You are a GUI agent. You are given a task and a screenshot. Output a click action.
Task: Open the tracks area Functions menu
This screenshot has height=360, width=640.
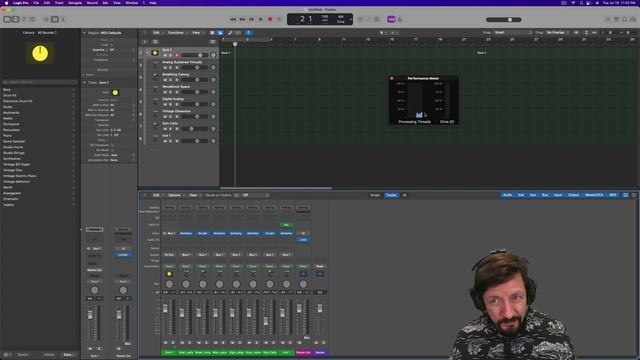[177, 33]
